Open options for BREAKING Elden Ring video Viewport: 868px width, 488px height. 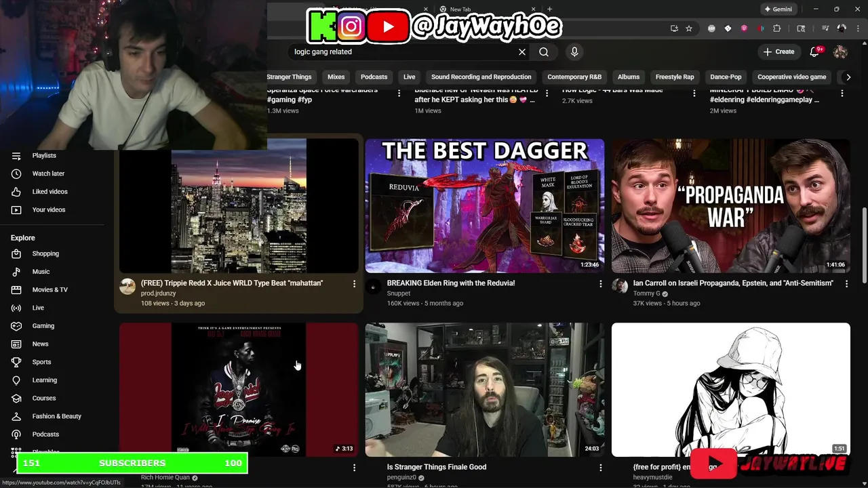[600, 283]
